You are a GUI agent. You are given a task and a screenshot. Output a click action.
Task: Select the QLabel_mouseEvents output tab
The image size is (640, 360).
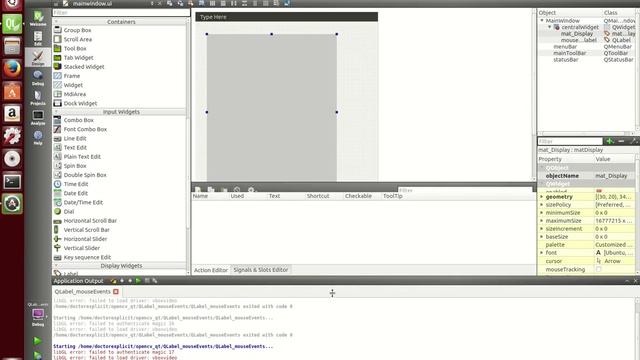(82, 291)
